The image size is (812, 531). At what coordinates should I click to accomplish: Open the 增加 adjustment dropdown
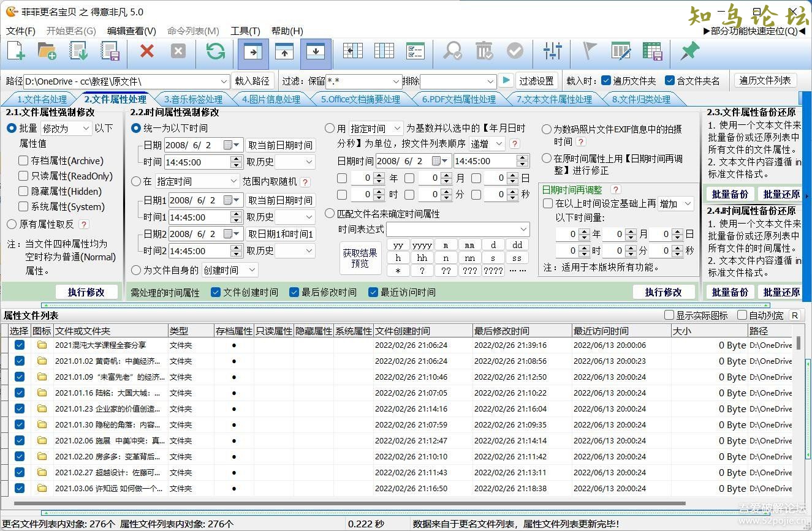tap(676, 204)
